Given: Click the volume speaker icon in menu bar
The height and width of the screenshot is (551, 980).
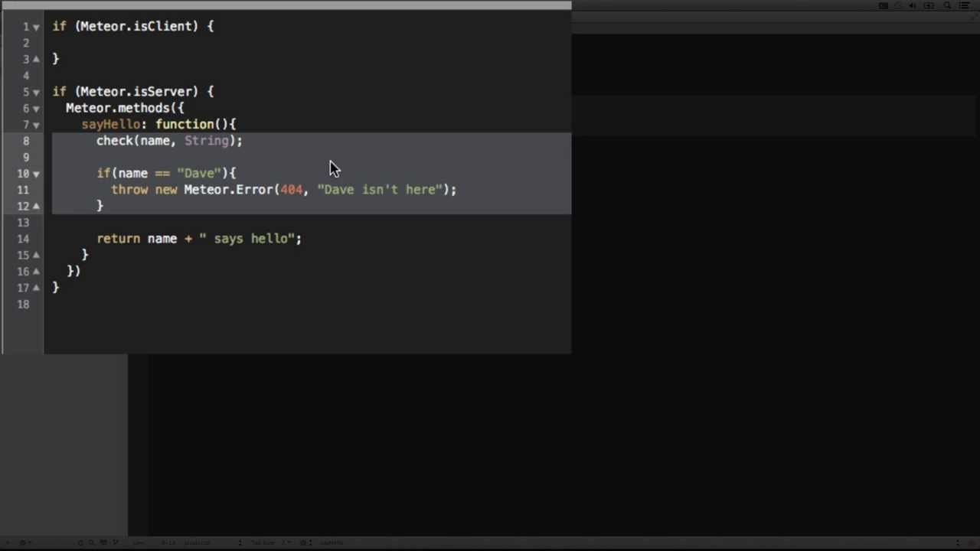Looking at the screenshot, I should [x=913, y=5].
